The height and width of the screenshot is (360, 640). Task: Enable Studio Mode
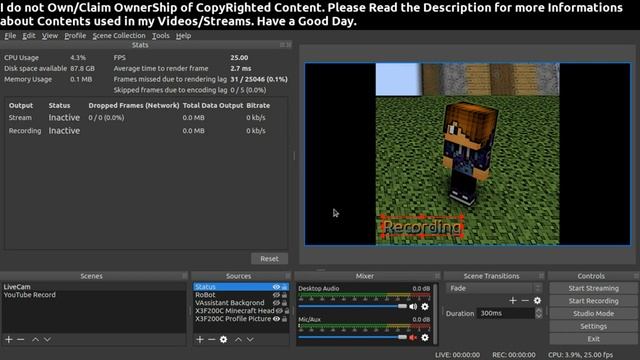coord(593,313)
